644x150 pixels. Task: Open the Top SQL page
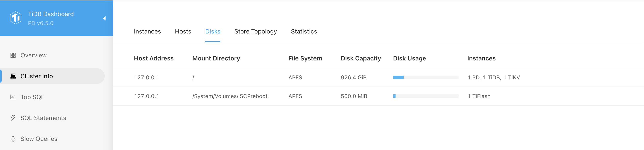click(32, 97)
